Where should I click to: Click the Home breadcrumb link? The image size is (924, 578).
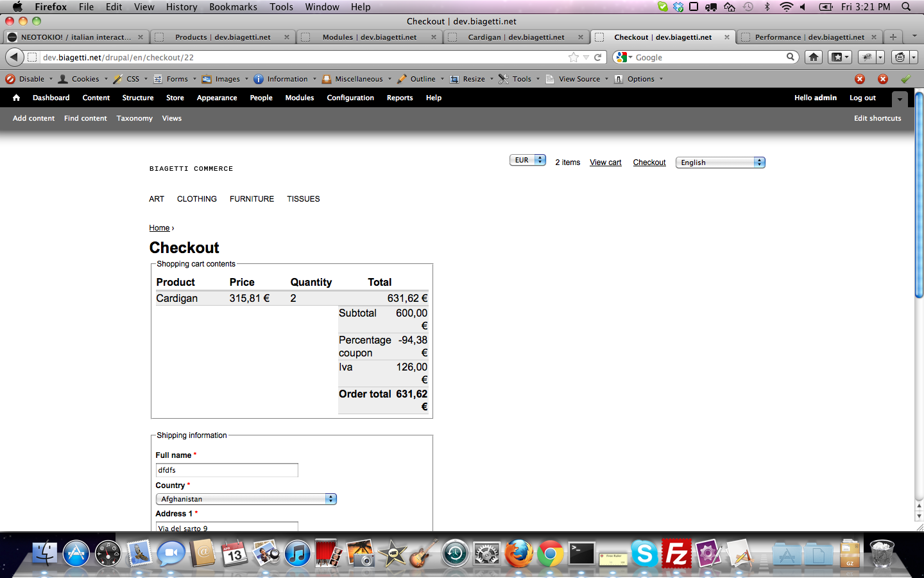pyautogui.click(x=159, y=227)
